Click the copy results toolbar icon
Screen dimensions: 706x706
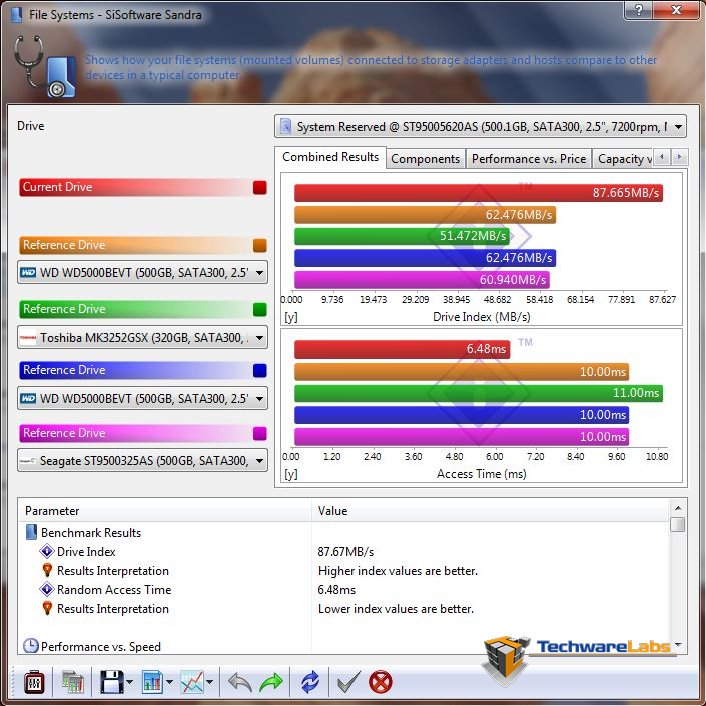click(72, 683)
